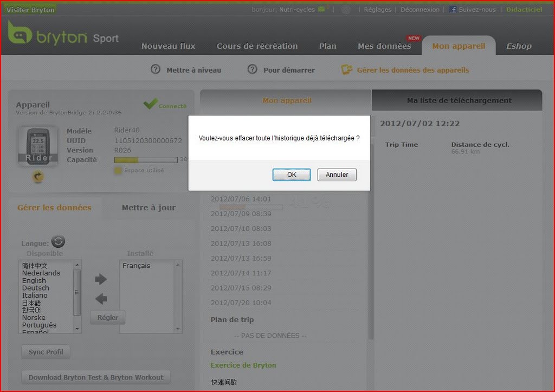Click the refresh arrow under the Rider device image
555x392 pixels.
pyautogui.click(x=38, y=176)
